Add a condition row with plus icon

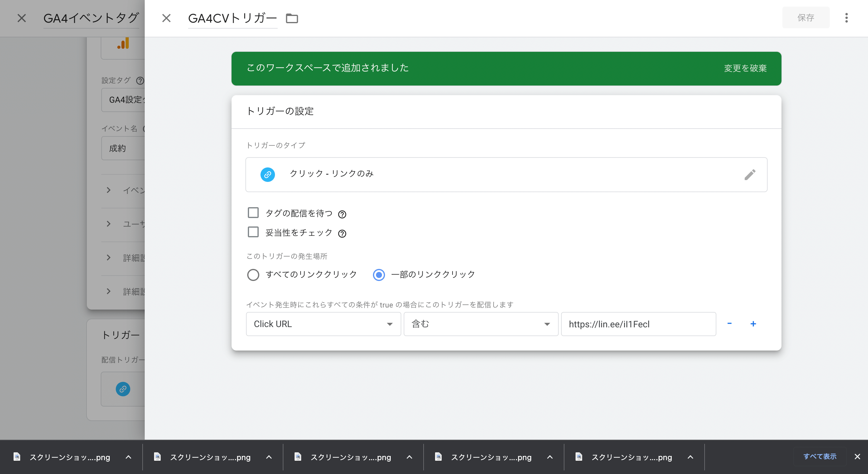[x=753, y=323]
